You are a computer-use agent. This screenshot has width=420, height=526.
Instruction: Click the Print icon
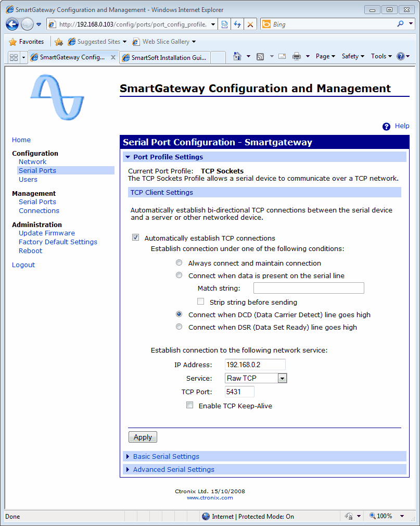[297, 56]
